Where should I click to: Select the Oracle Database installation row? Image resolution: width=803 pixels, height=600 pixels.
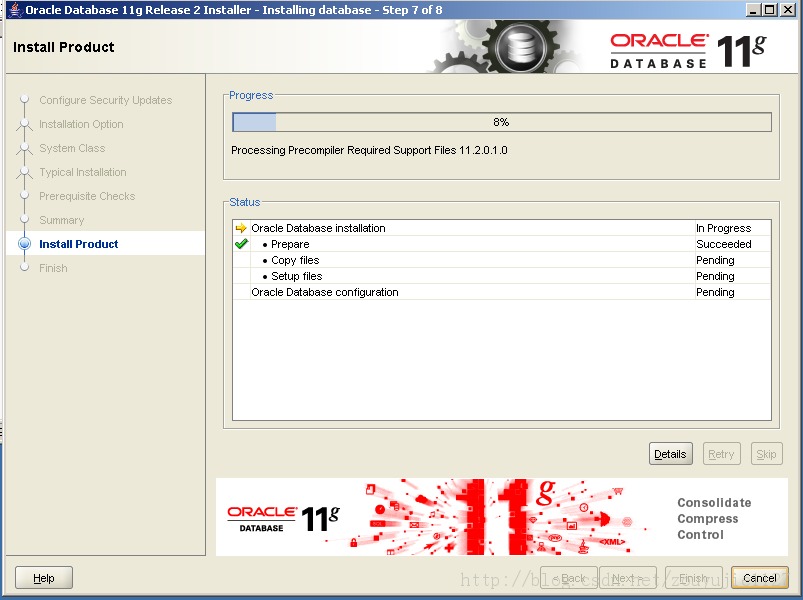point(502,228)
